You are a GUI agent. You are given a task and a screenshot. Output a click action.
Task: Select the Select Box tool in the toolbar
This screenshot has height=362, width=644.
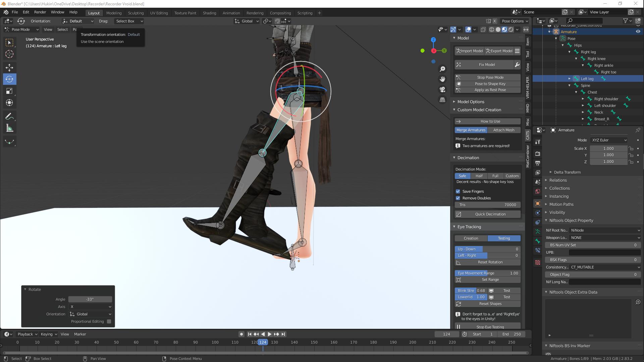click(x=9, y=43)
